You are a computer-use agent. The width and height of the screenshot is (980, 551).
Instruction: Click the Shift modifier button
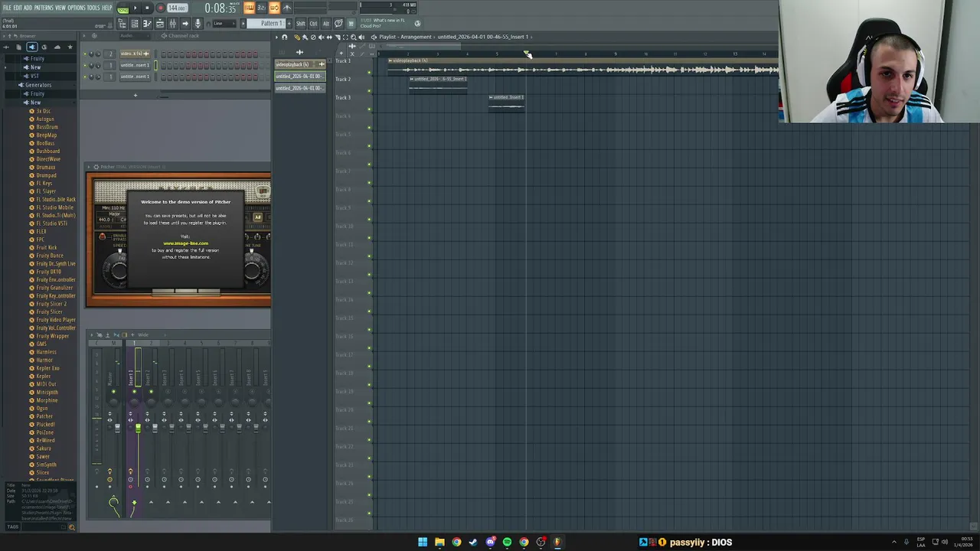[301, 24]
